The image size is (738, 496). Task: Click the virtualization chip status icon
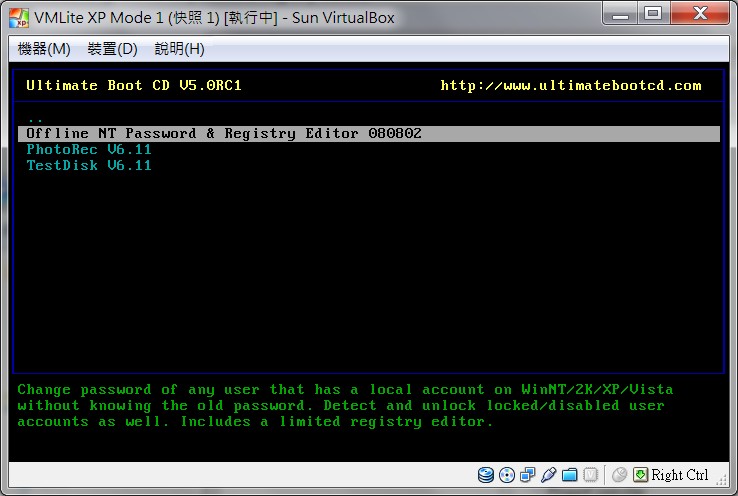coord(590,475)
